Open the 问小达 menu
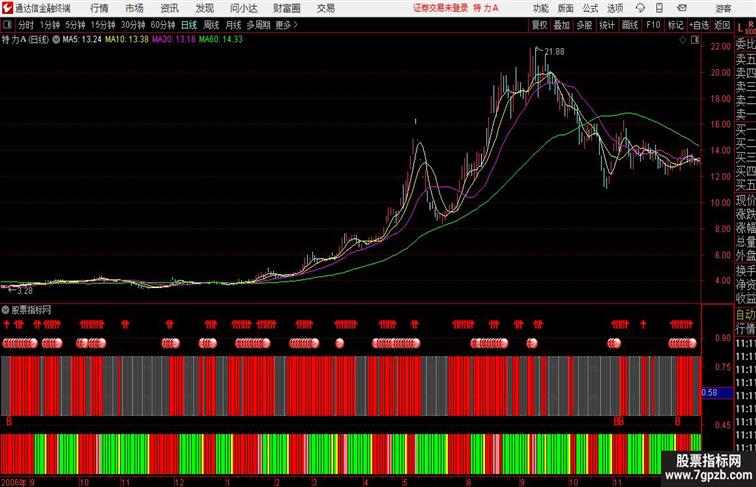756x487 pixels. [x=243, y=8]
